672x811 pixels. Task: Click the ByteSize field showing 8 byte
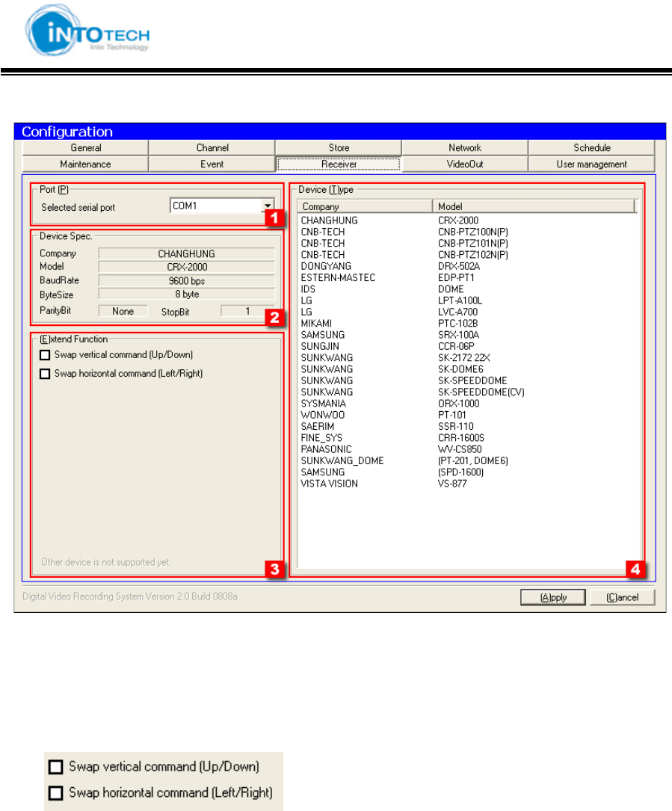tap(186, 294)
